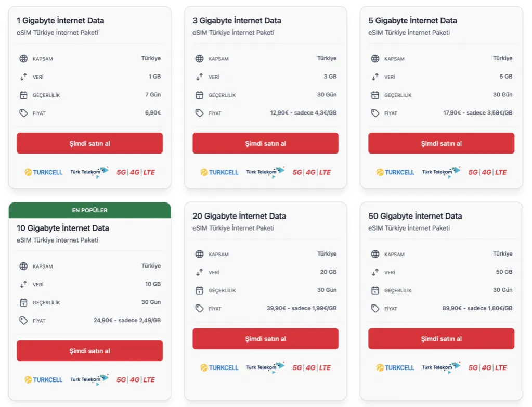The width and height of the screenshot is (532, 407).
Task: Click the 5G 4G LTE badge in 5 GB card
Action: 487,172
